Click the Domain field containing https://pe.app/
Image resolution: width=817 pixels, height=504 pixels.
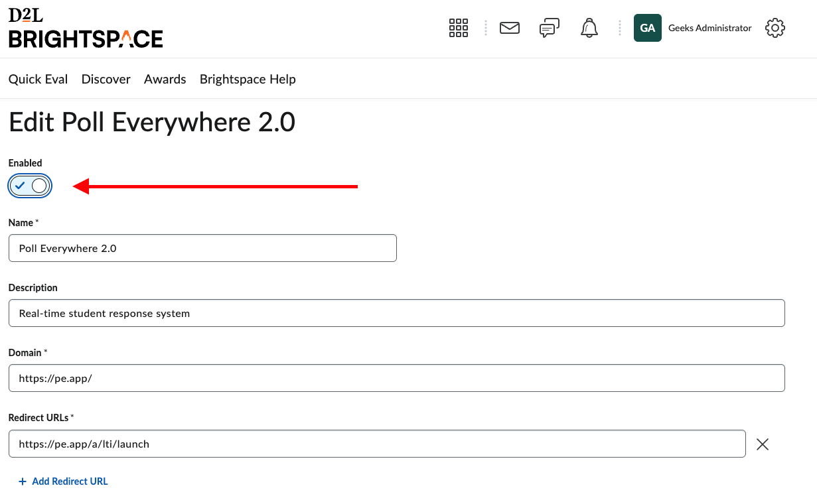coord(396,377)
